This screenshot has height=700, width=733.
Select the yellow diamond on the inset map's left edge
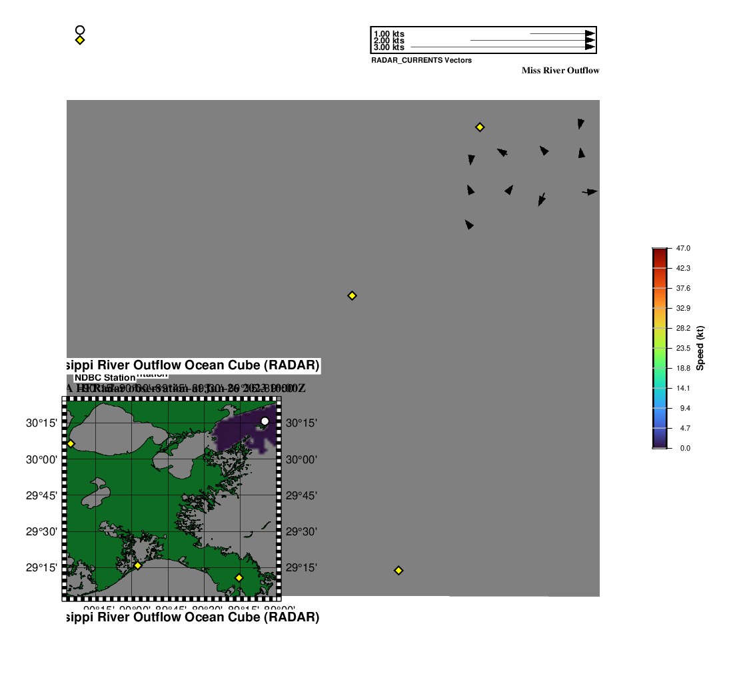[71, 443]
